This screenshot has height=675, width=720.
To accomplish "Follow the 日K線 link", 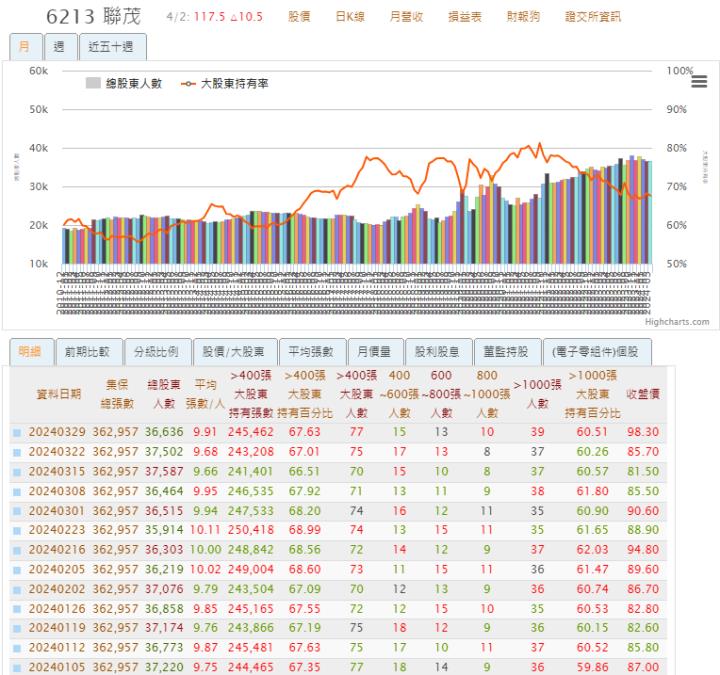I will [350, 17].
